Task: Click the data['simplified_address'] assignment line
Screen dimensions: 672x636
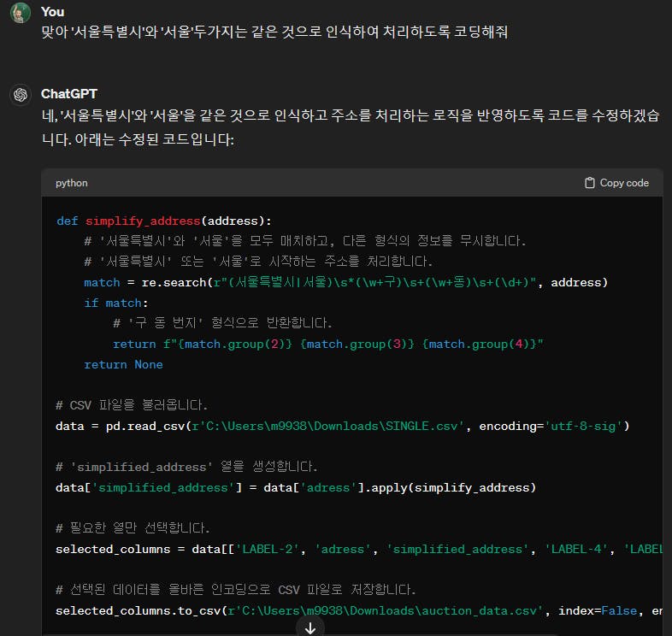Action: coord(296,488)
